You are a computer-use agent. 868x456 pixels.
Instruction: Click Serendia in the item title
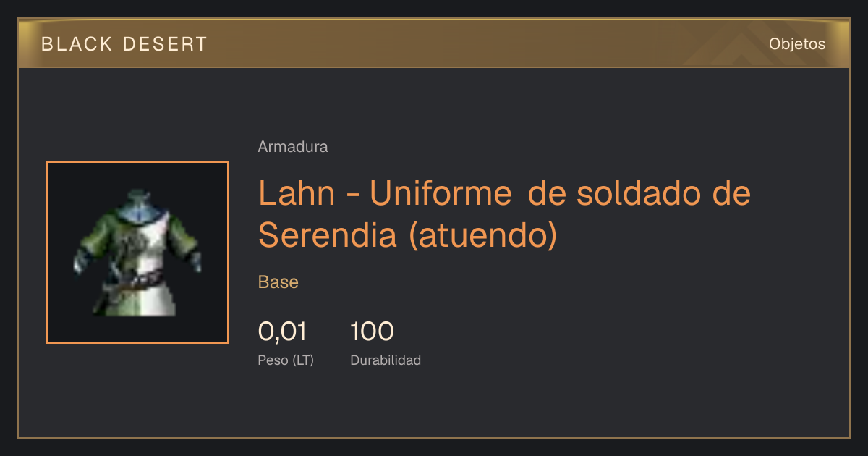pos(328,235)
